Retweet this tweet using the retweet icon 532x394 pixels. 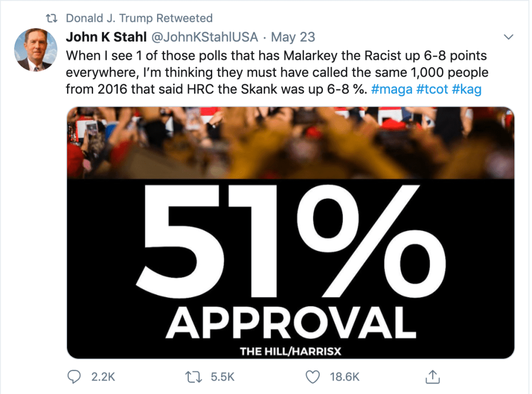[x=194, y=376]
